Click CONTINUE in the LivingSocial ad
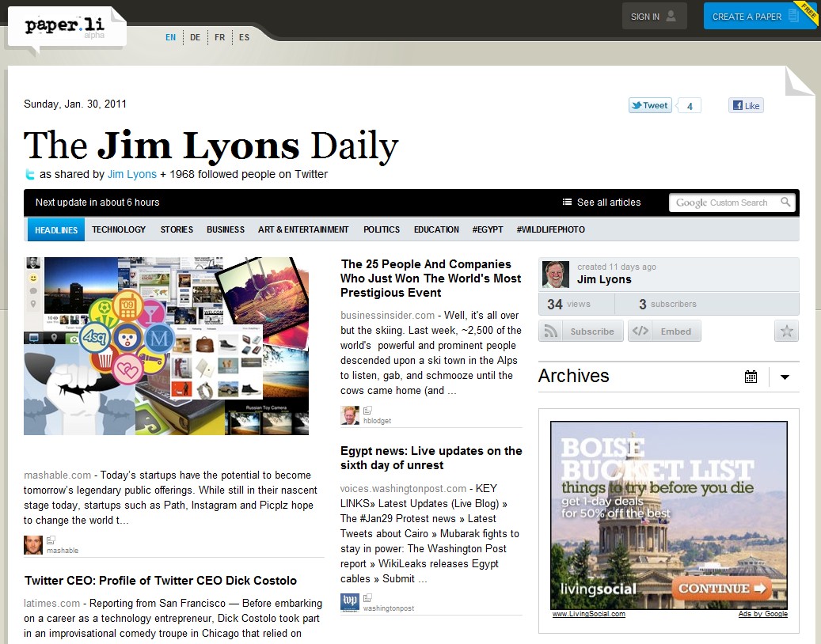Viewport: 821px width, 644px height. point(724,589)
